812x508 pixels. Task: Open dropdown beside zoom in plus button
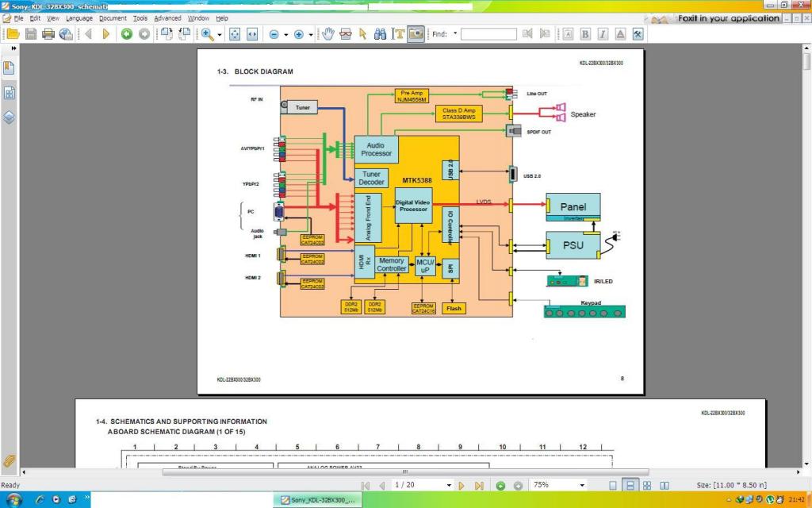click(x=311, y=35)
